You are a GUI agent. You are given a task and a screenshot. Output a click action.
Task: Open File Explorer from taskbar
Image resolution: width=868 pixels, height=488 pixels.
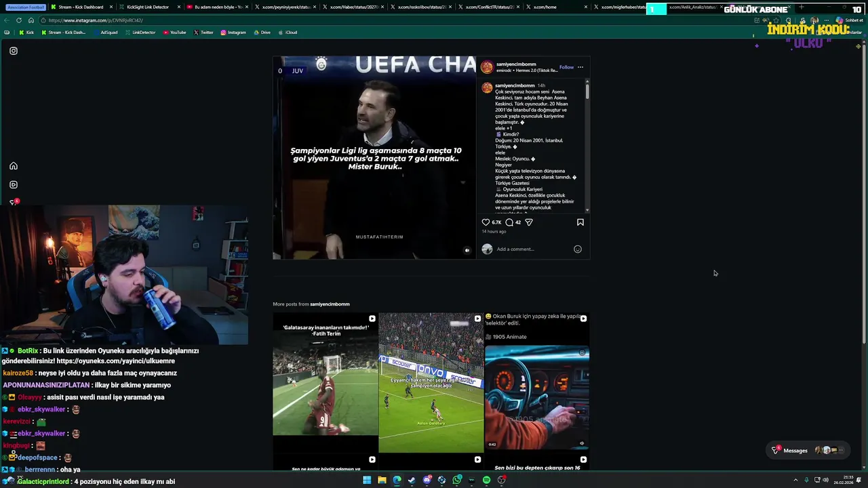(x=382, y=480)
